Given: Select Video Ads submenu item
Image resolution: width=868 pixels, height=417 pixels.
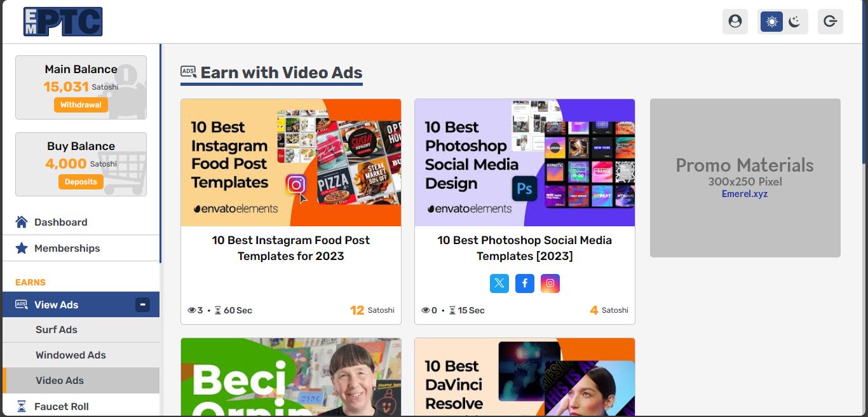Looking at the screenshot, I should (x=81, y=380).
